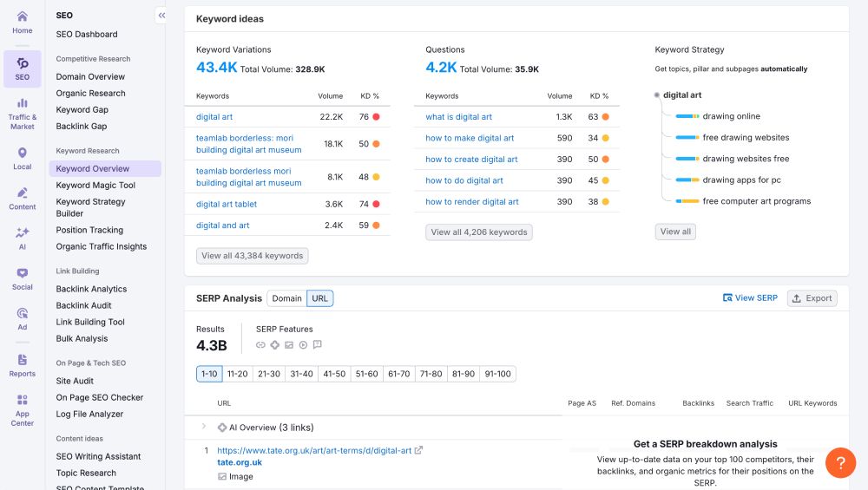Open Site Audit menu item
Screen dimensions: 868x490
click(x=75, y=381)
